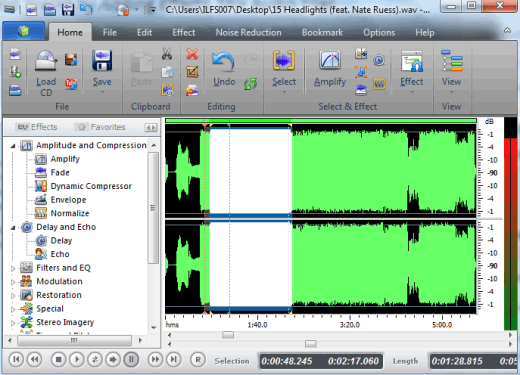Click the YouTube audio import icon
520x375 pixels.
(x=71, y=84)
